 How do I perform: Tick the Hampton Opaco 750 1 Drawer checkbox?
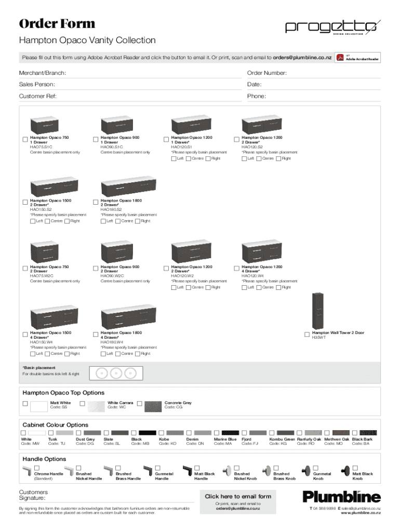(x=25, y=140)
